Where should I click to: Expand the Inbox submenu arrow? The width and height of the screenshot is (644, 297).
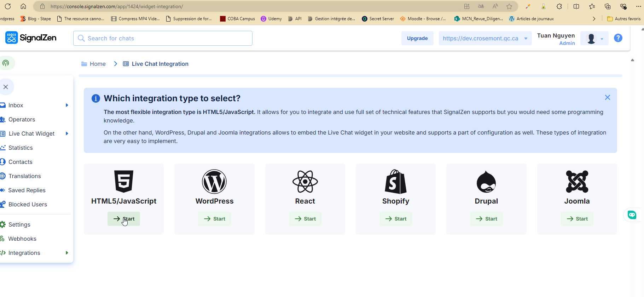click(67, 105)
